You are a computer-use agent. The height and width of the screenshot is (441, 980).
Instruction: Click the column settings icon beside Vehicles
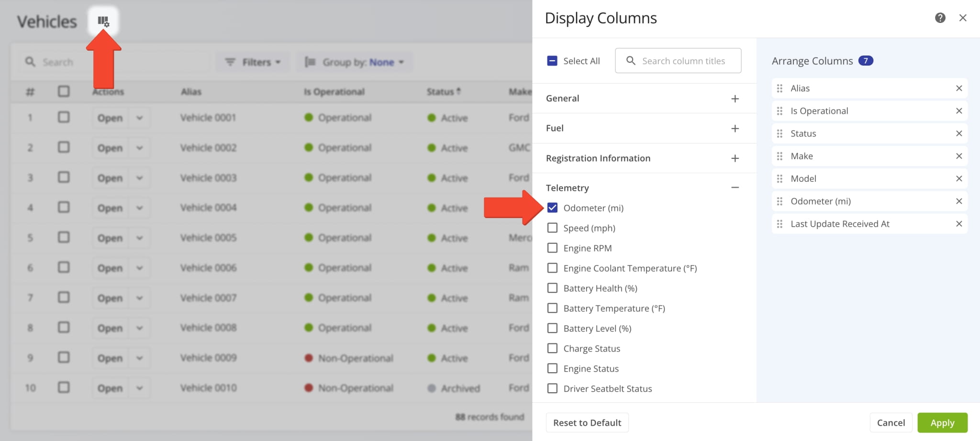tap(103, 21)
